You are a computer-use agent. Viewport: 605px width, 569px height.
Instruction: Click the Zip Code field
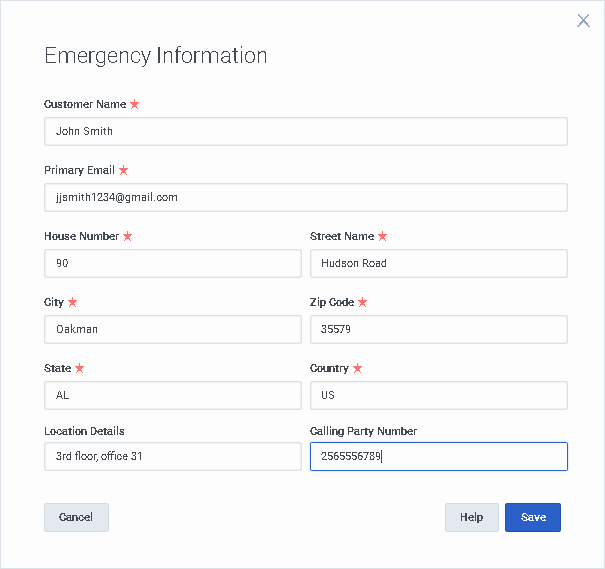438,329
